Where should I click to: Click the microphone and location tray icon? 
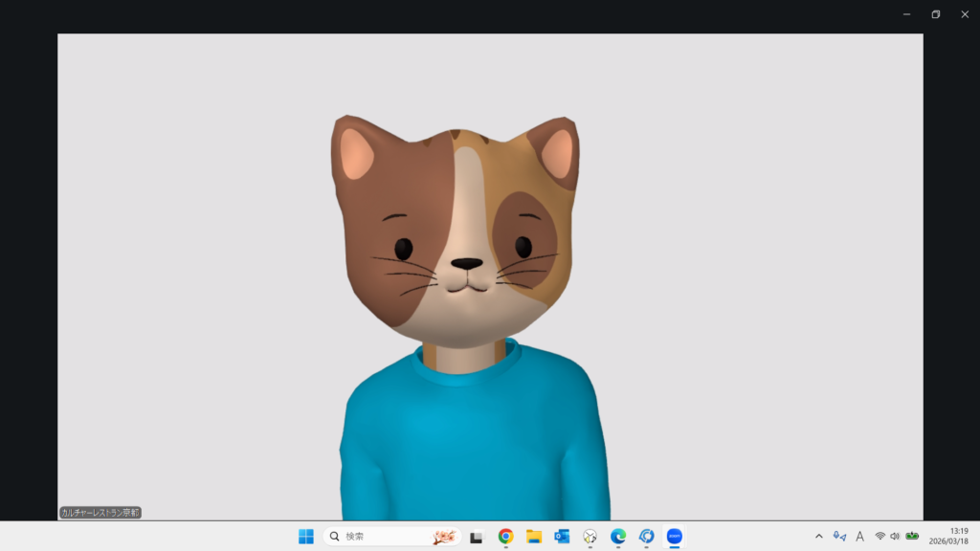coord(839,537)
